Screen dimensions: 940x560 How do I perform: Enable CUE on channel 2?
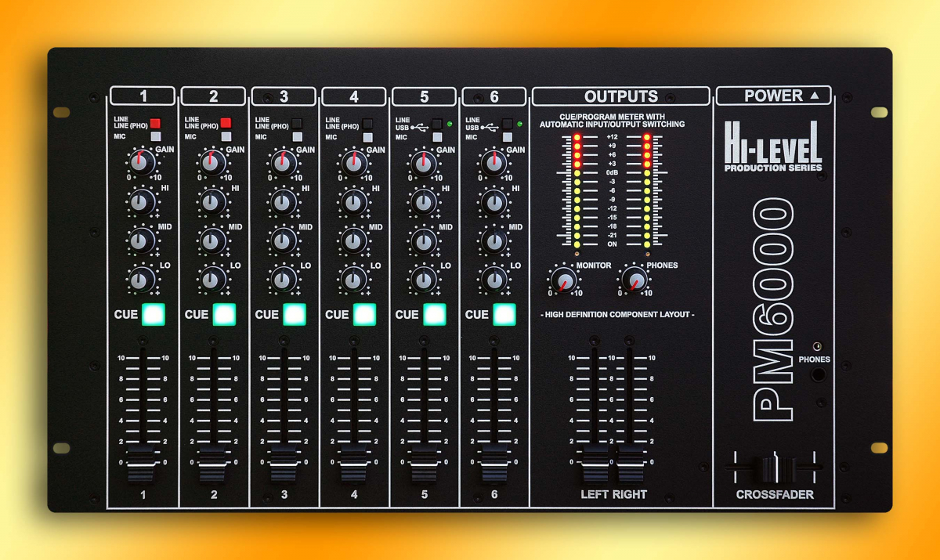pyautogui.click(x=224, y=315)
